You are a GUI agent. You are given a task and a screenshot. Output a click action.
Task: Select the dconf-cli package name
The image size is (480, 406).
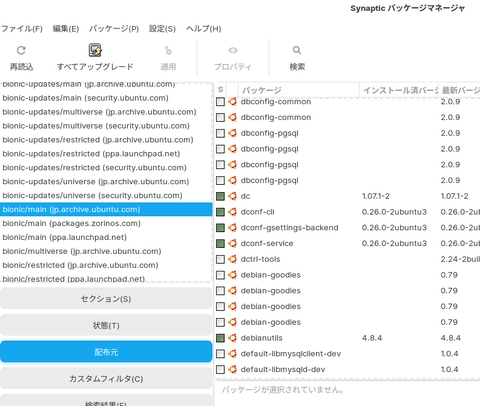258,212
